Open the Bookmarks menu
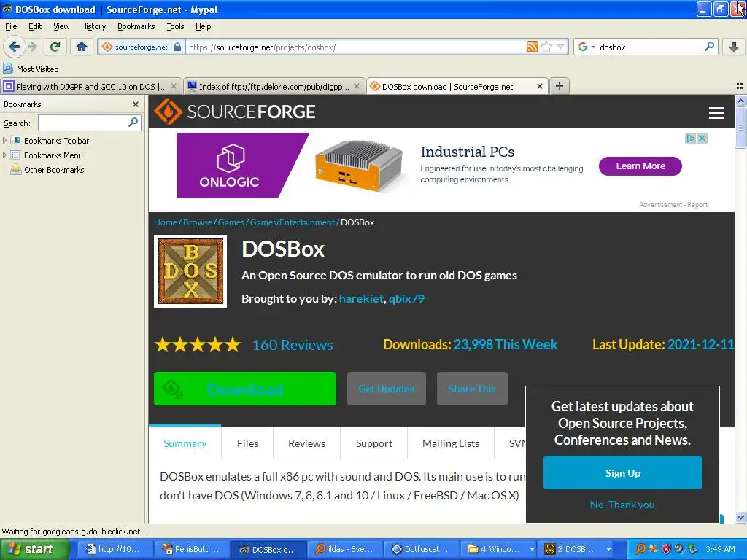The width and height of the screenshot is (747, 560). (x=136, y=26)
